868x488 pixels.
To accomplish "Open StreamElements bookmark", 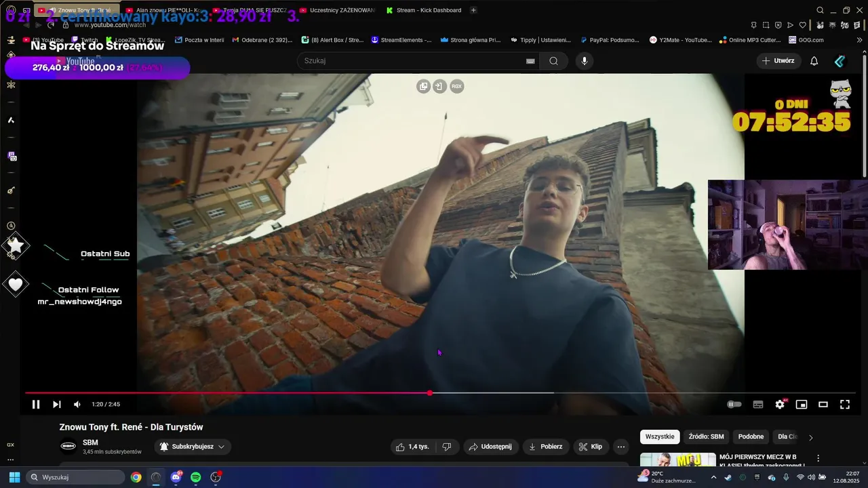I will point(401,40).
